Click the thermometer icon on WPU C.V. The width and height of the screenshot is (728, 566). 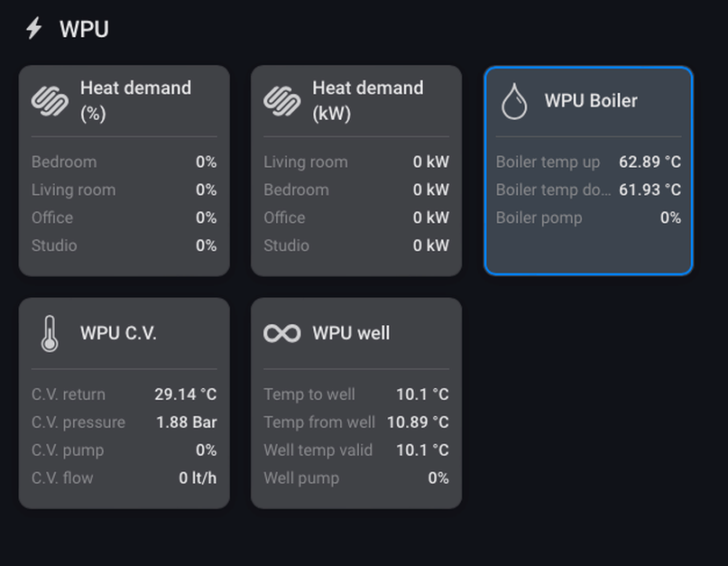(x=50, y=334)
